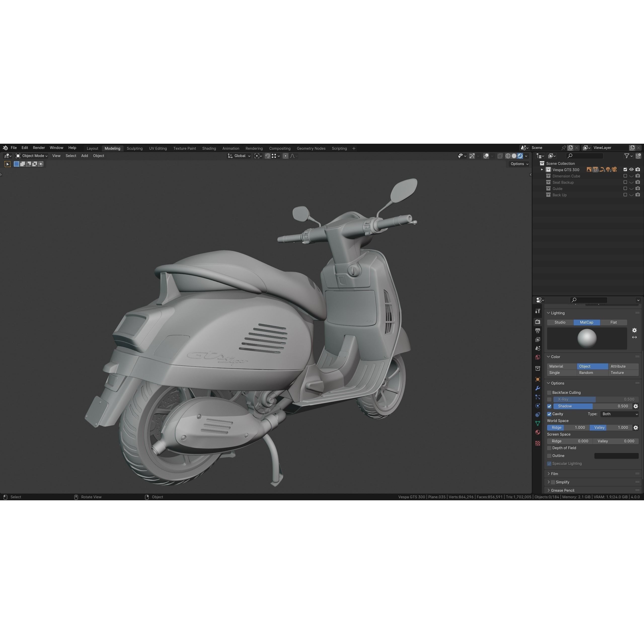The width and height of the screenshot is (644, 644).
Task: Enable Depth of Field checkbox
Action: coord(549,448)
